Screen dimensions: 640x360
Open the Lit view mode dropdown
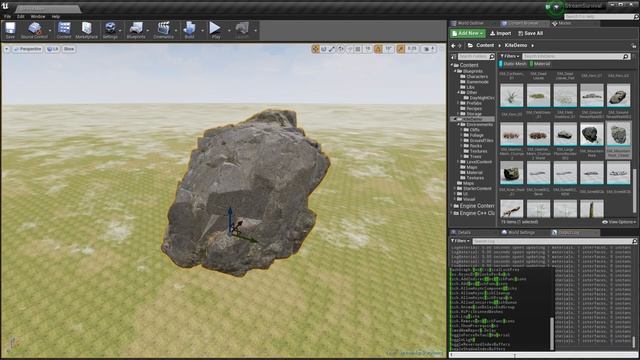pos(53,49)
